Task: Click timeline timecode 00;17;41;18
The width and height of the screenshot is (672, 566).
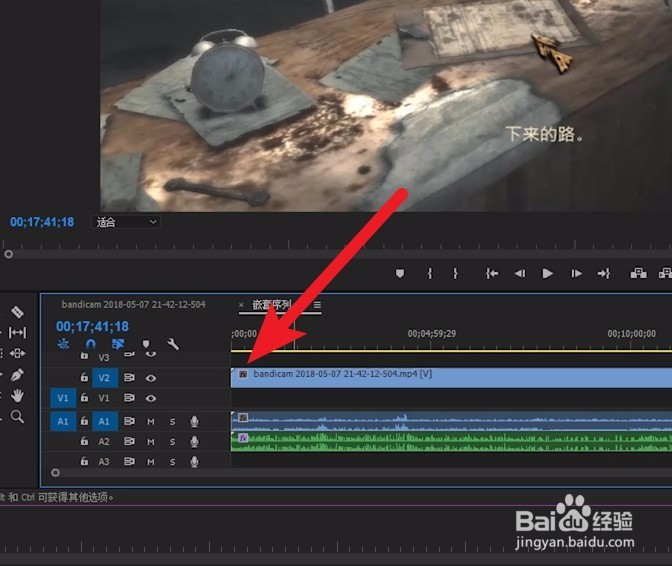Action: tap(92, 326)
